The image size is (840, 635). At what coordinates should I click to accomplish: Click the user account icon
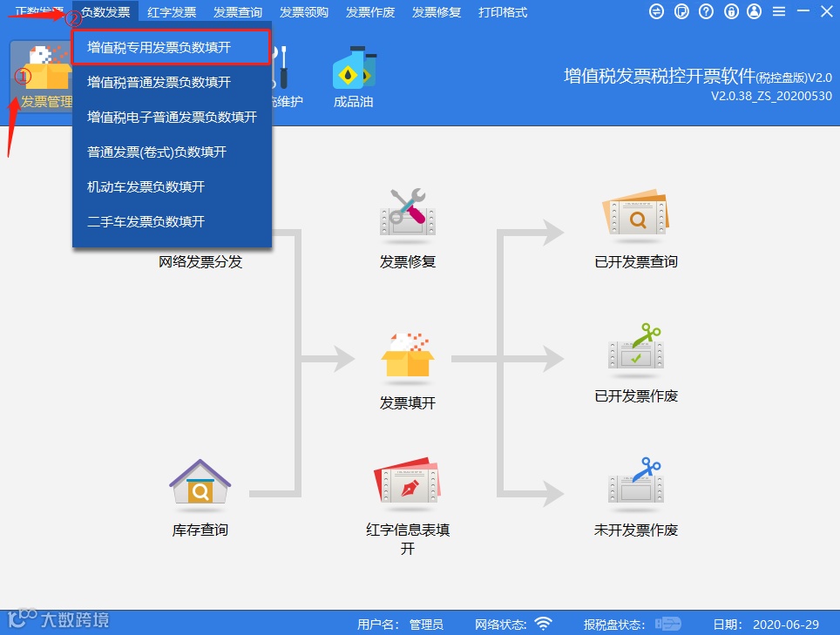point(755,11)
